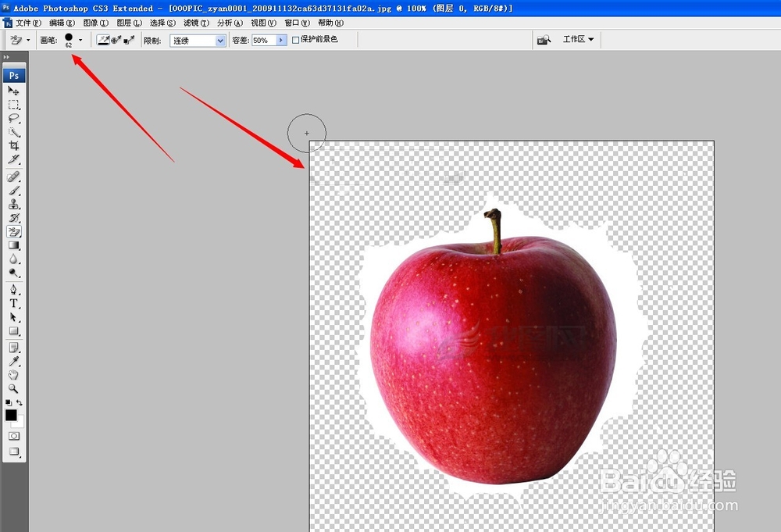Viewport: 781px width, 532px height.
Task: Select the Dodge tool
Action: point(13,273)
